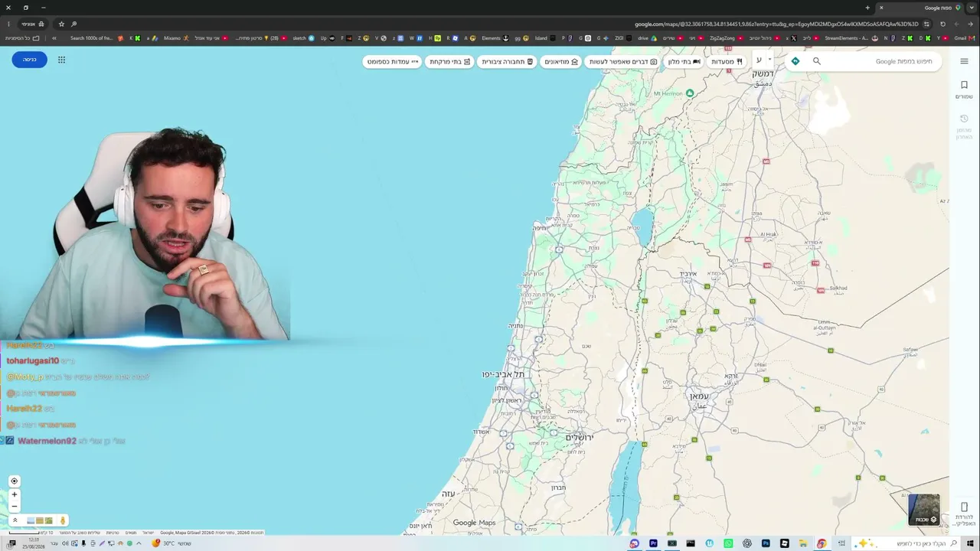The image size is (980, 551).
Task: Open the weather widget showing 30°C
Action: 171,543
